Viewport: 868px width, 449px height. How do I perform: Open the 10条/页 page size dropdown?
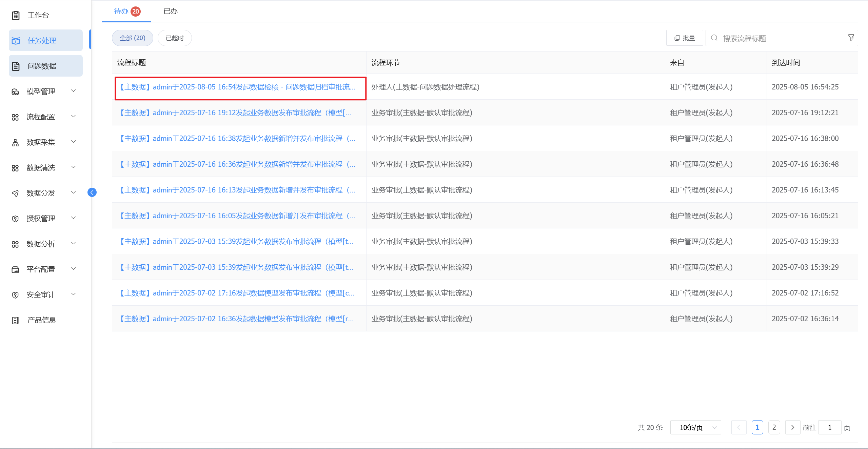point(695,427)
